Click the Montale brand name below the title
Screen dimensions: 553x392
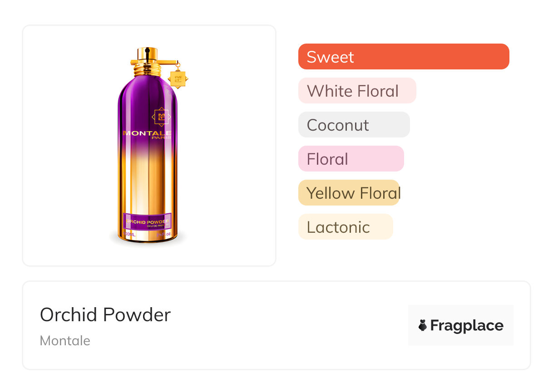pos(65,341)
